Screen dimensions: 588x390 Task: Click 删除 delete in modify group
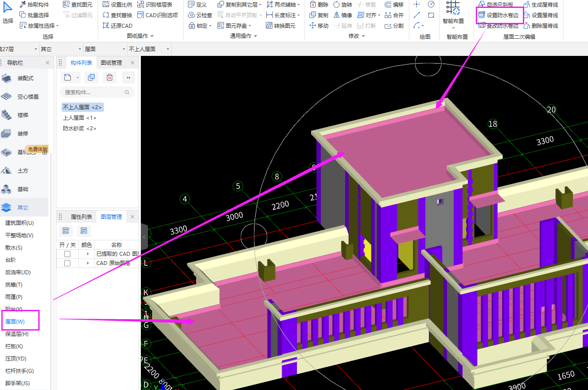point(319,4)
